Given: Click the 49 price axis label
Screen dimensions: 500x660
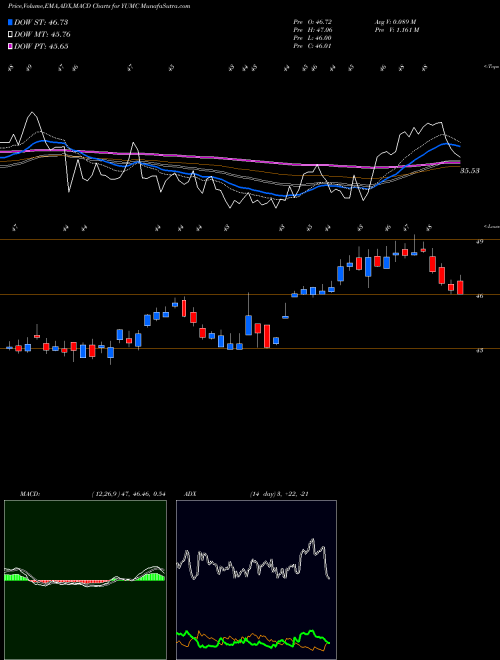Looking at the screenshot, I should coord(480,242).
